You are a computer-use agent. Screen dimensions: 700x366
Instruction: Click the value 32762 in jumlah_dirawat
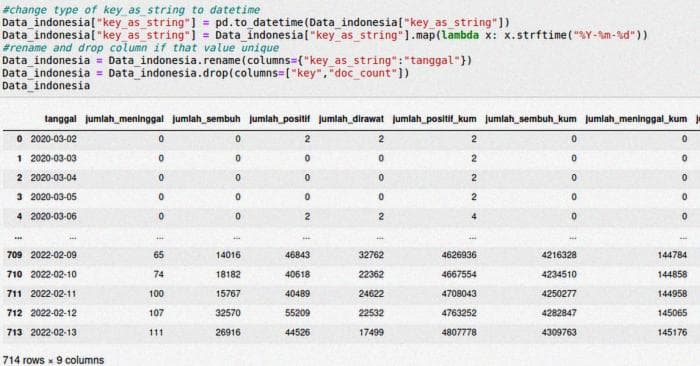tap(371, 255)
